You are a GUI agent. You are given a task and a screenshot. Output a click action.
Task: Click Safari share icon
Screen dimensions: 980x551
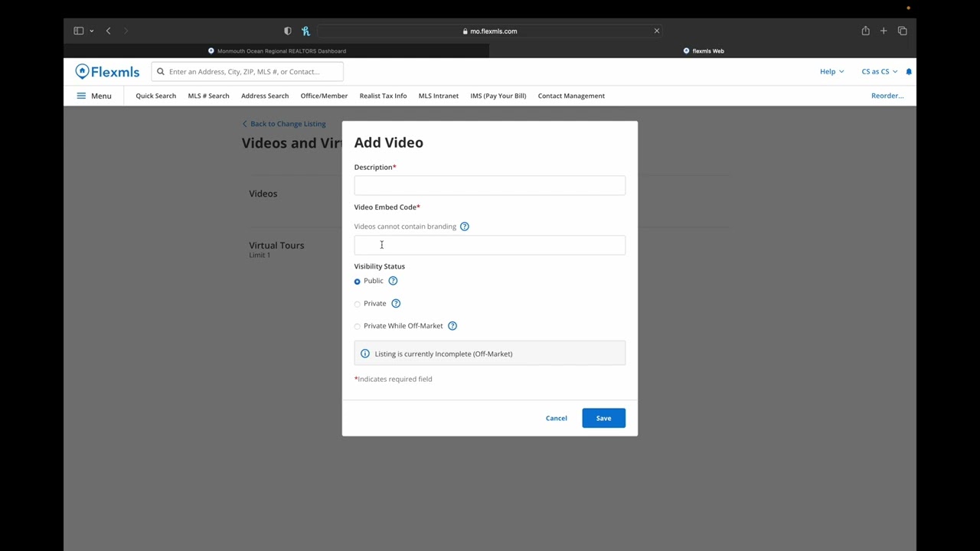coord(865,31)
